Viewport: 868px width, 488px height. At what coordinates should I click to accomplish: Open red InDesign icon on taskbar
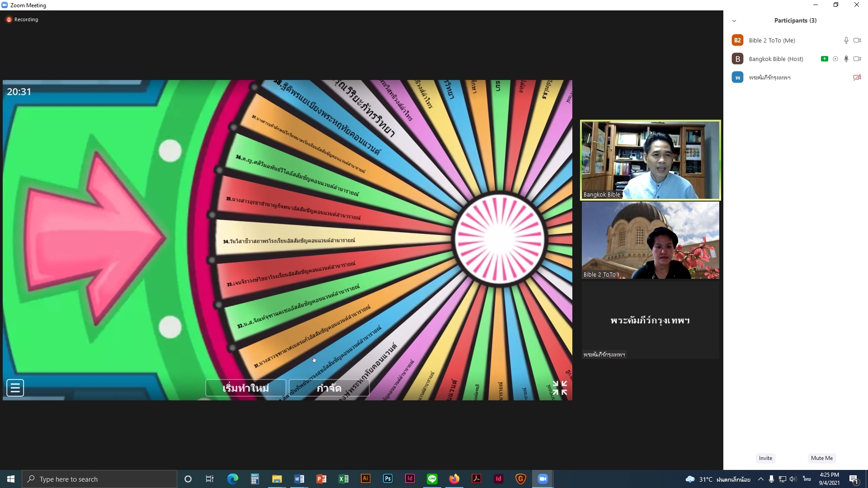click(x=498, y=479)
